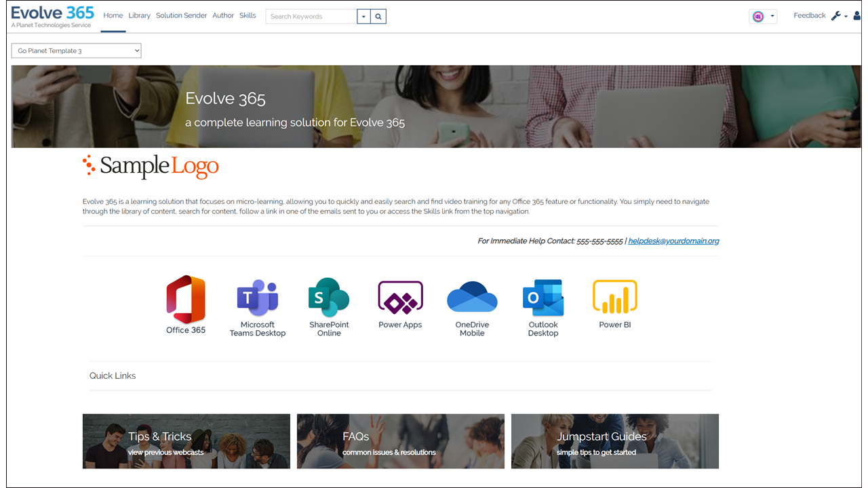Viewport: 868px width, 488px height.
Task: Open the Go Planet Template 3 dropdown
Action: [77, 51]
